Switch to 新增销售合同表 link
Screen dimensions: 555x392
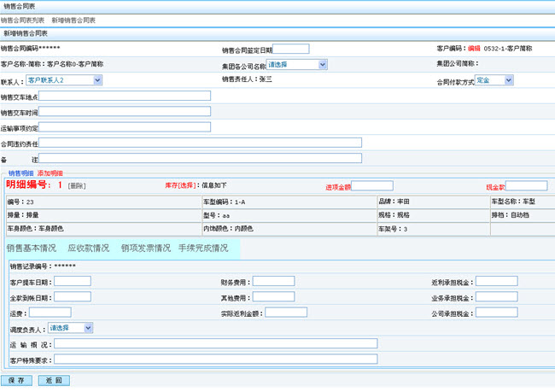pos(73,20)
